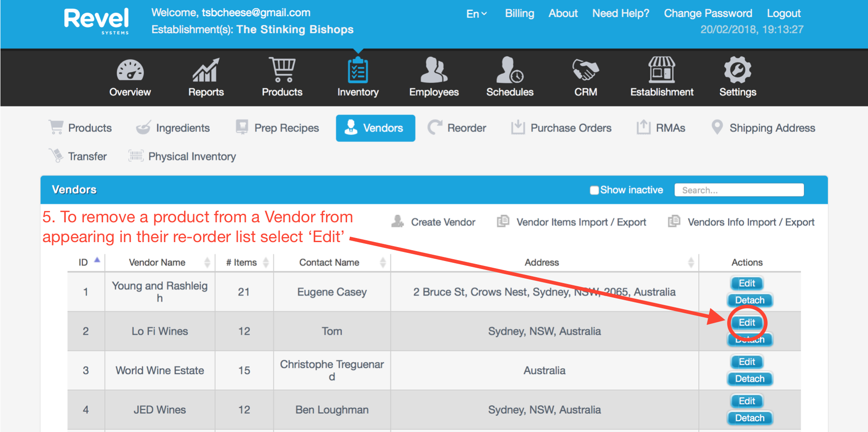The image size is (868, 432).
Task: Detach the JED Wines vendor
Action: (750, 418)
